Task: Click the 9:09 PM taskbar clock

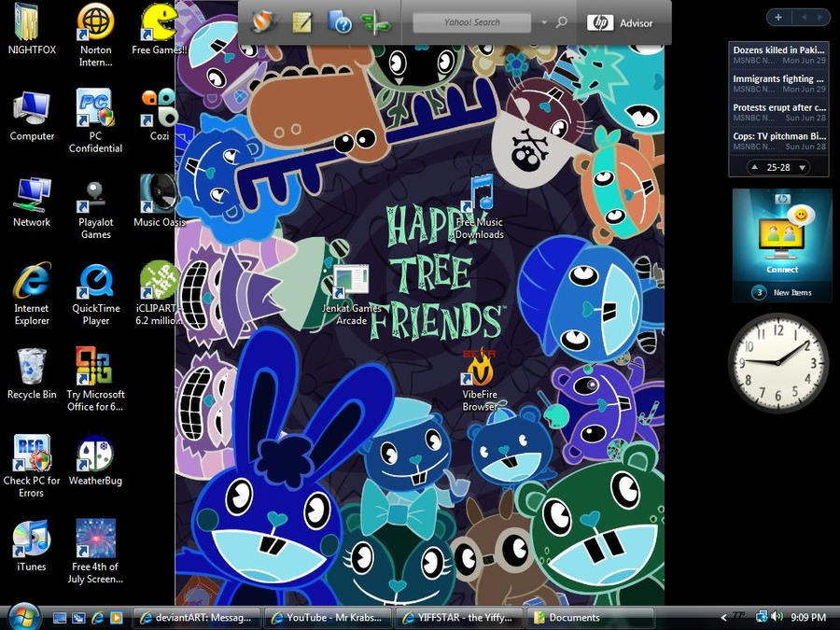Action: pyautogui.click(x=808, y=618)
